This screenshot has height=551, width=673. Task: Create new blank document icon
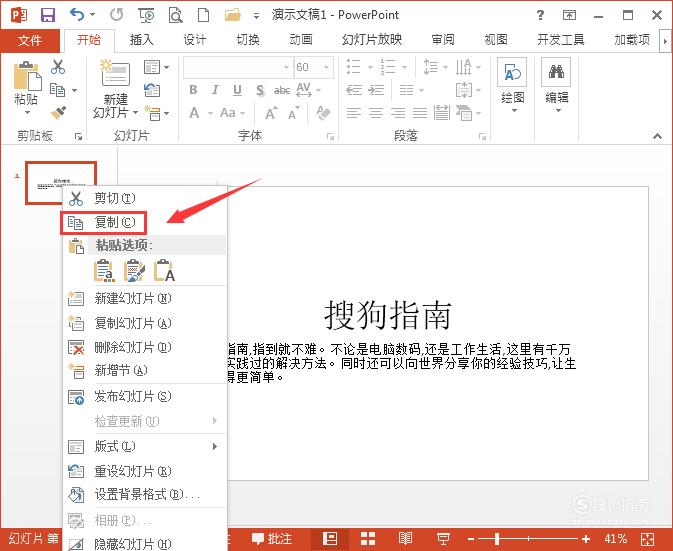coord(203,15)
